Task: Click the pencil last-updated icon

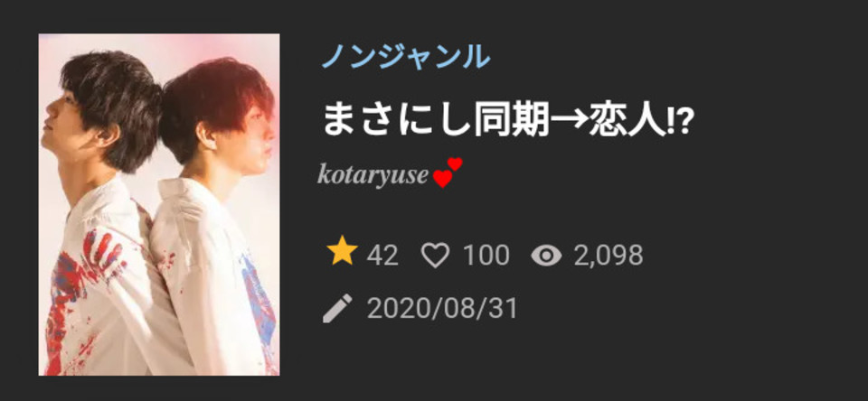Action: (x=337, y=308)
